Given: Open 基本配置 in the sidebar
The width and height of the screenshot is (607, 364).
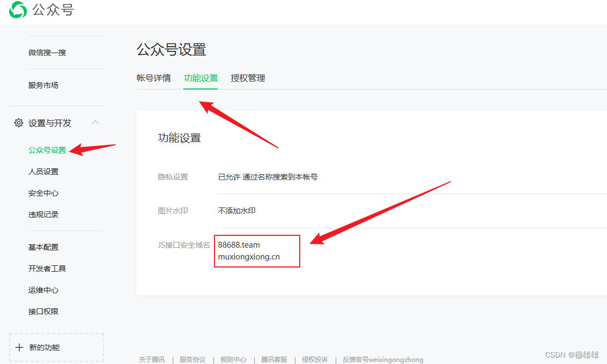Looking at the screenshot, I should [43, 247].
